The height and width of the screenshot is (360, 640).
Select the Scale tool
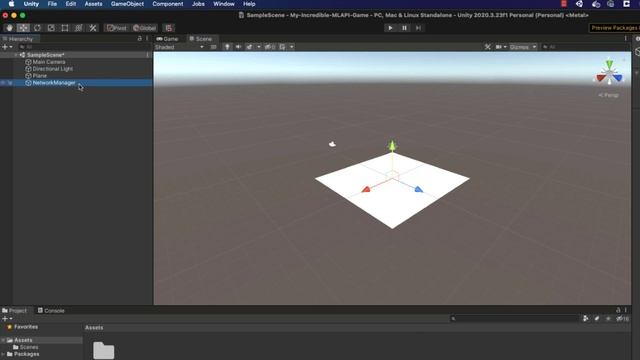click(x=51, y=28)
